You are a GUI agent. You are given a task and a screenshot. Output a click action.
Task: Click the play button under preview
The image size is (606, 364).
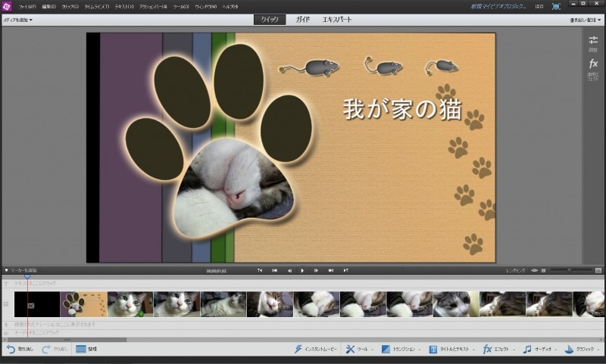click(x=302, y=270)
